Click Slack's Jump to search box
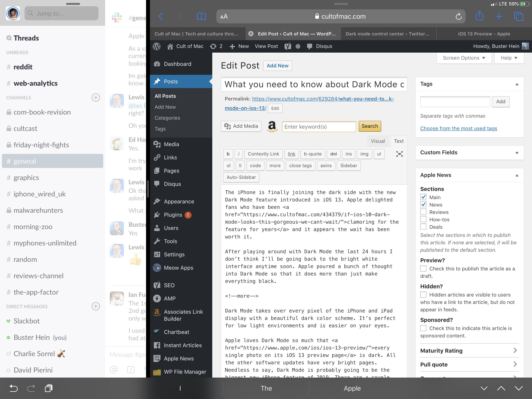Image resolution: width=532 pixels, height=399 pixels. [61, 13]
